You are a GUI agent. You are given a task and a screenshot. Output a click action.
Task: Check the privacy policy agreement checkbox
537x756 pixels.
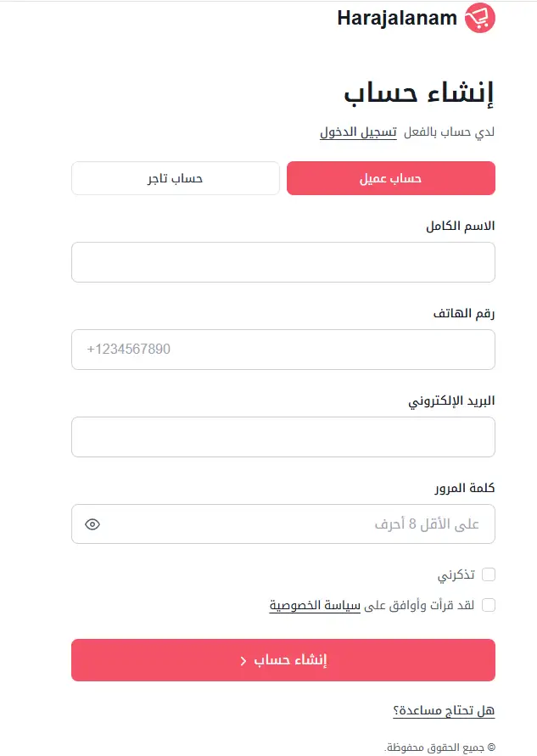coord(489,605)
